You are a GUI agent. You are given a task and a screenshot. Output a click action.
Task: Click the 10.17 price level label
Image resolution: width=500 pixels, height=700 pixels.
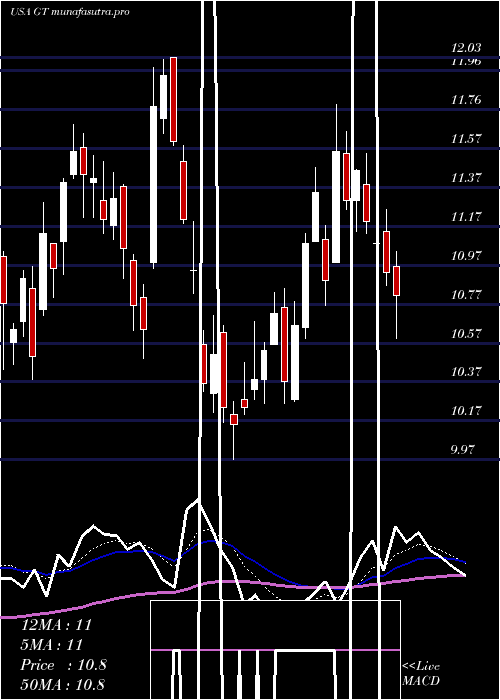[x=466, y=410]
